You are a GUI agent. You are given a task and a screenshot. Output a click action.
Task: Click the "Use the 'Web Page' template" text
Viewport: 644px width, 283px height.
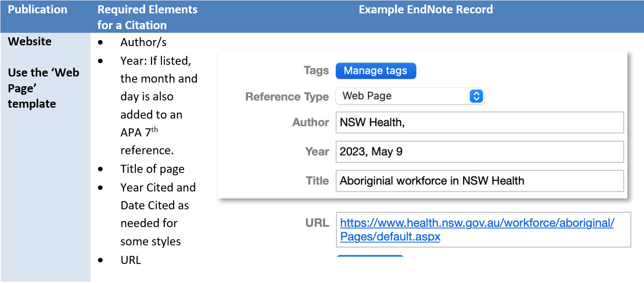point(43,88)
